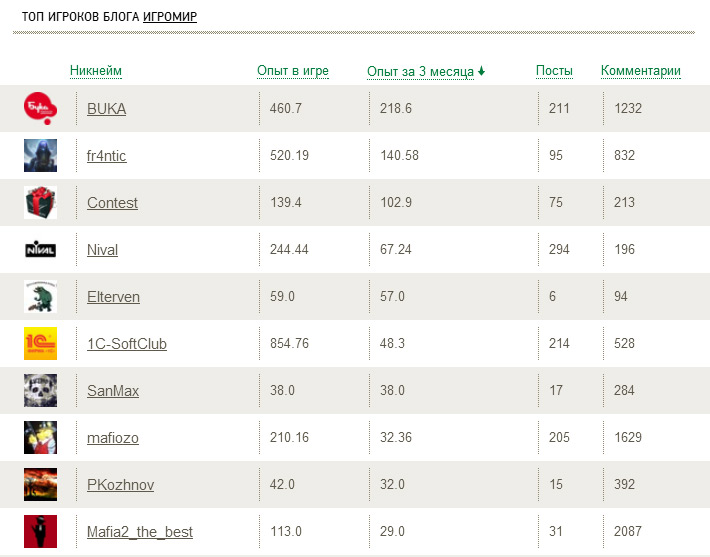Click the Contest gift box avatar

[x=40, y=202]
